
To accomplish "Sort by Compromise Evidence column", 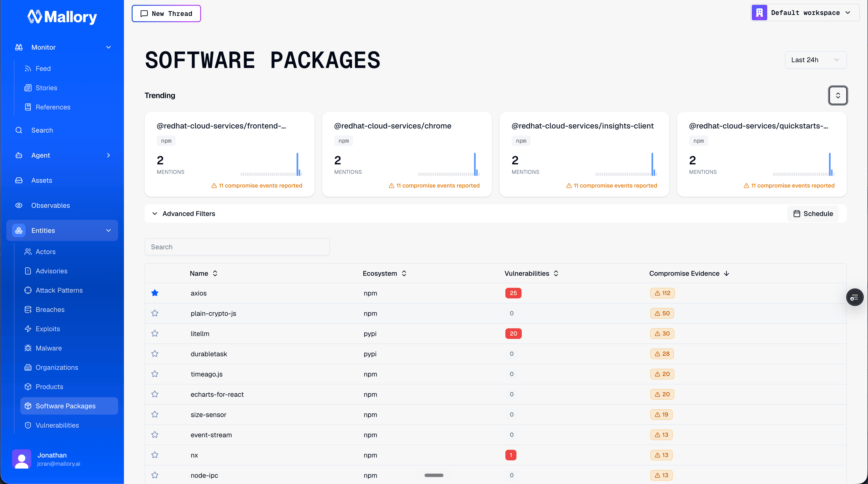I will coord(689,274).
